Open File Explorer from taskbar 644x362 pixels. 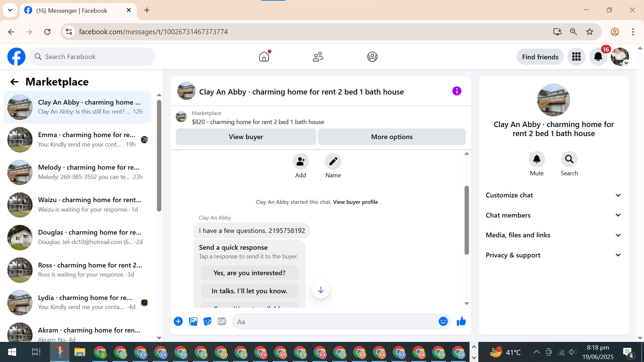coord(79,352)
